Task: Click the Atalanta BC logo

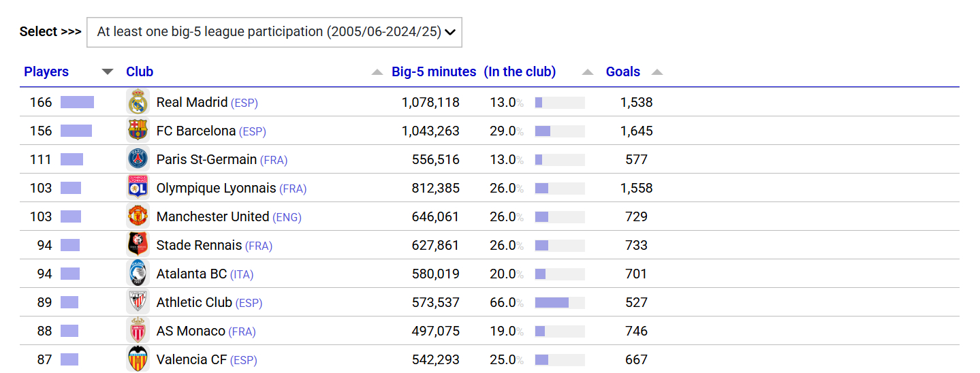Action: coord(138,274)
